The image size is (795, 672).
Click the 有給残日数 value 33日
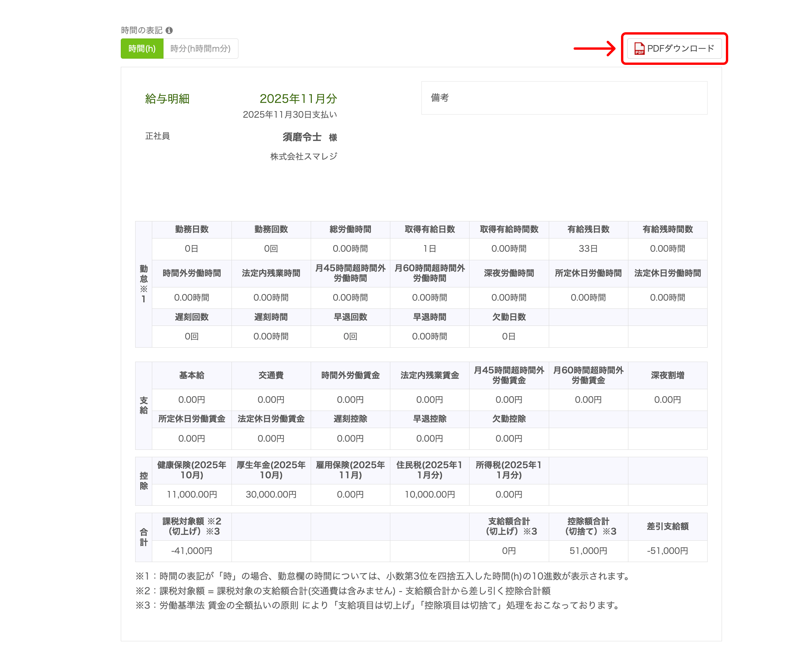588,249
